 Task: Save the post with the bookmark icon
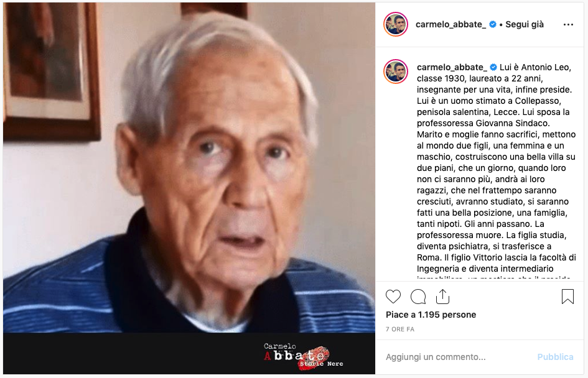[x=567, y=297]
